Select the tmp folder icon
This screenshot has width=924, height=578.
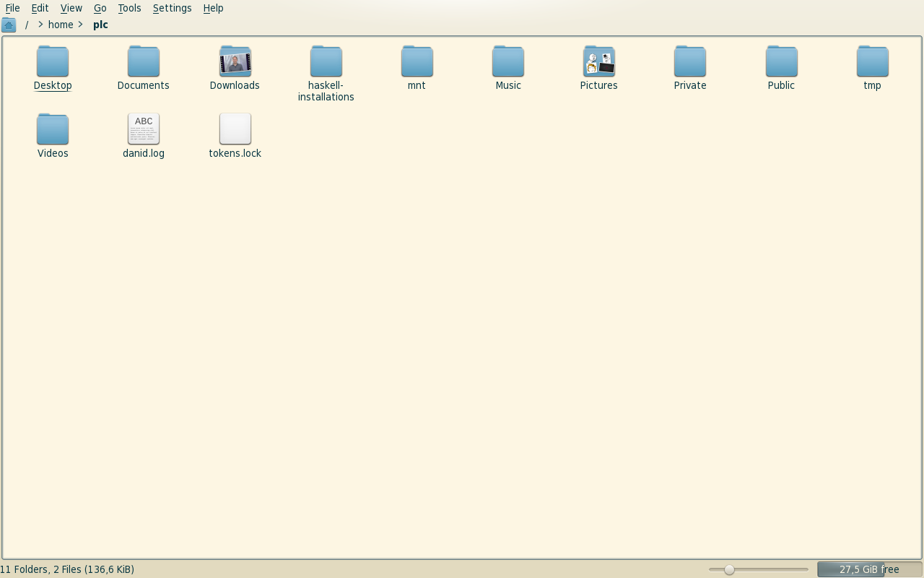pos(873,61)
